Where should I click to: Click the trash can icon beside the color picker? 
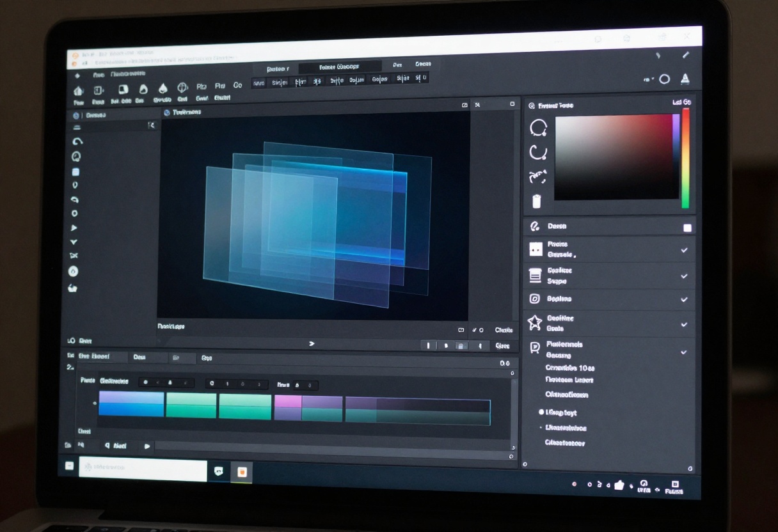point(537,201)
